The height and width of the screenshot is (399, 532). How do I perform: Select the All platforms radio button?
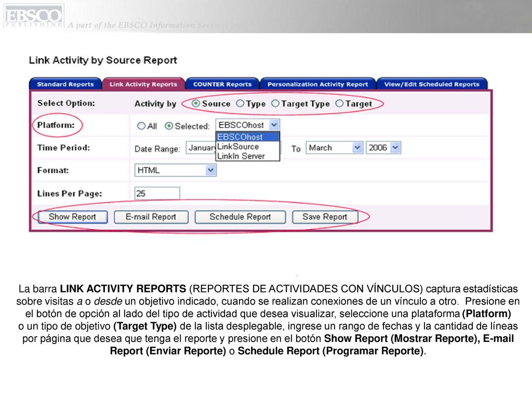(x=141, y=126)
